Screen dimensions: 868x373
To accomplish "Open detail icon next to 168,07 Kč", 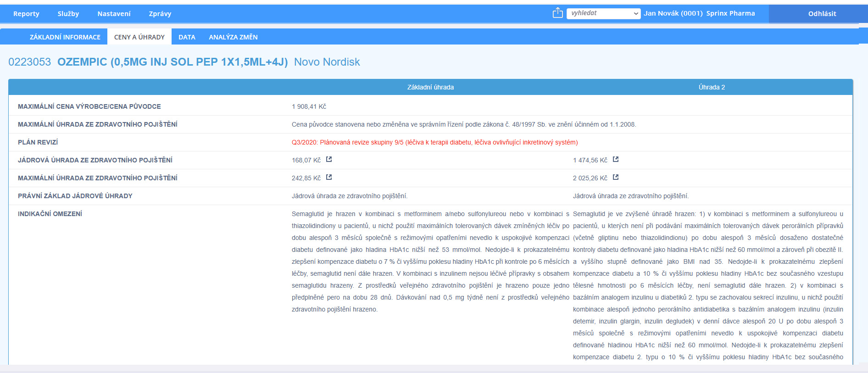I will (329, 159).
